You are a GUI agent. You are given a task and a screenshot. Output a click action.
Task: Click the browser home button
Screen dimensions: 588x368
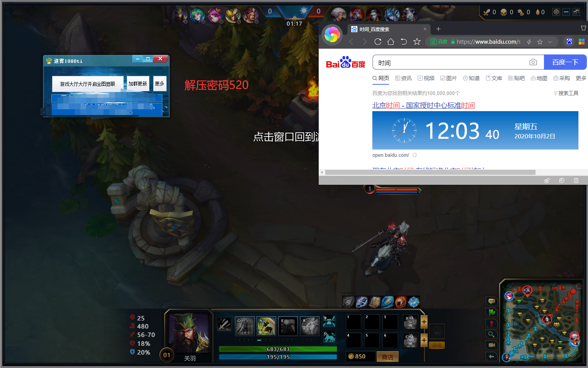(391, 42)
